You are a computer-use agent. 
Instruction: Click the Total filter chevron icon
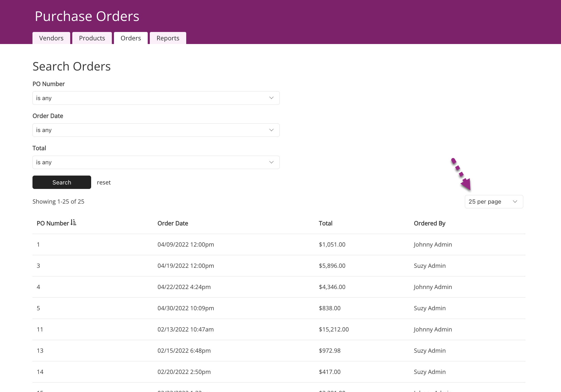point(271,162)
